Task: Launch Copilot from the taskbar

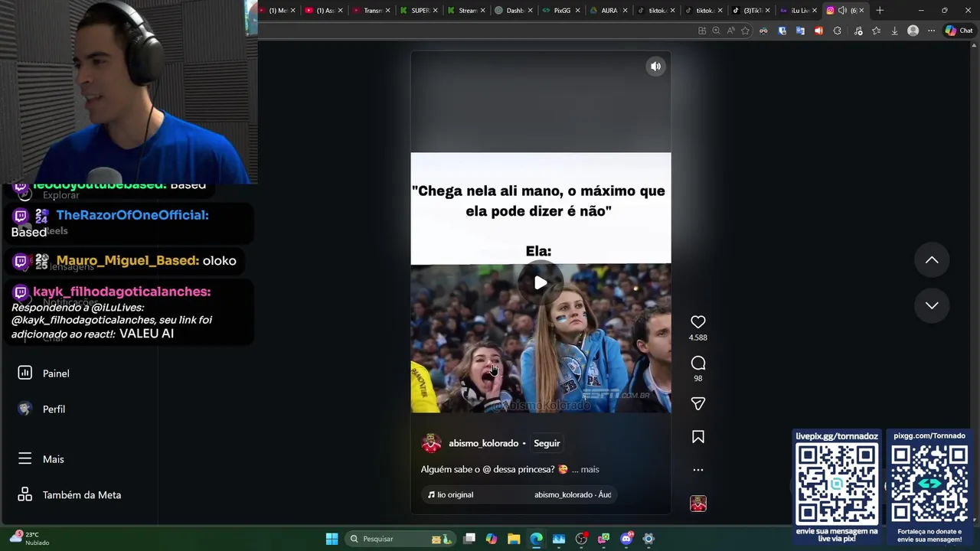Action: pos(492,539)
